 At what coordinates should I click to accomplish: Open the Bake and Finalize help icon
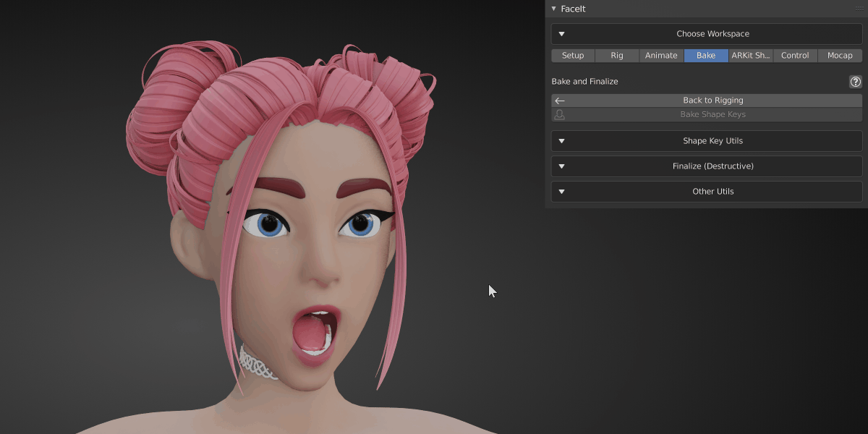tap(856, 82)
